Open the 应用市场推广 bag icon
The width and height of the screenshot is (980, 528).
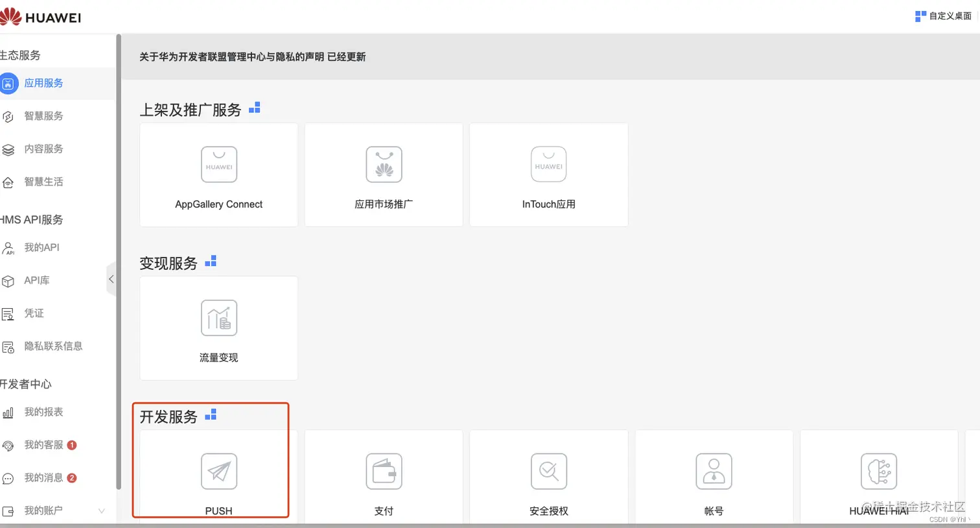click(x=384, y=164)
